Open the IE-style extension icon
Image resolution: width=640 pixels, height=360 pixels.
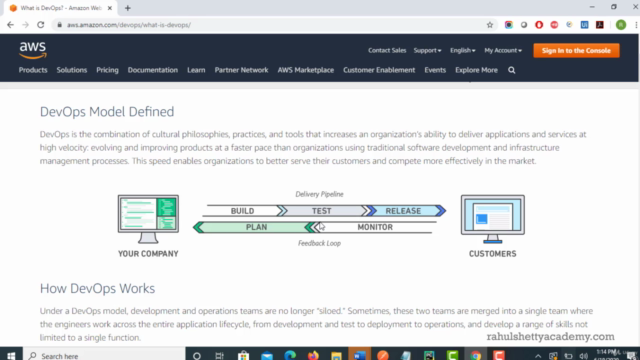[569, 25]
